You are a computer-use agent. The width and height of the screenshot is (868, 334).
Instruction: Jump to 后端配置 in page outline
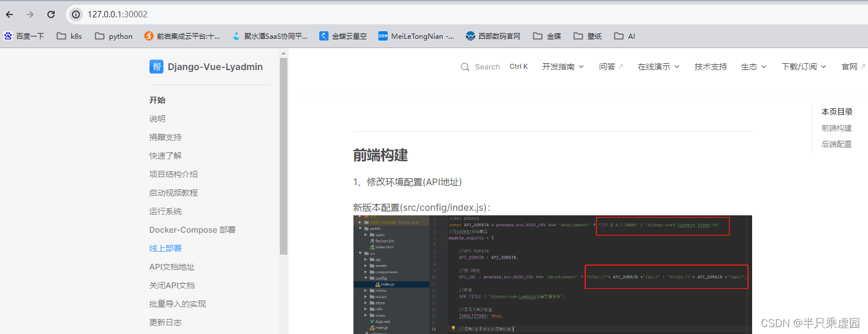click(836, 144)
